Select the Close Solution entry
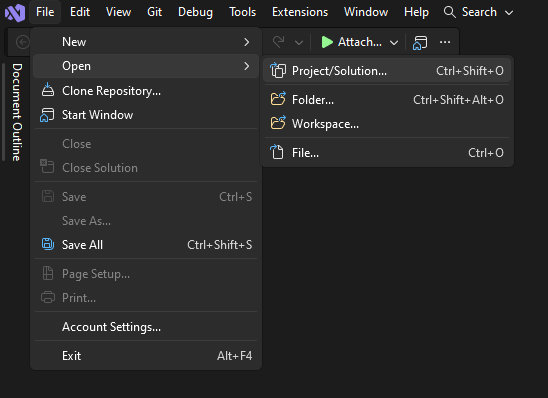This screenshot has height=398, width=548. click(x=146, y=168)
